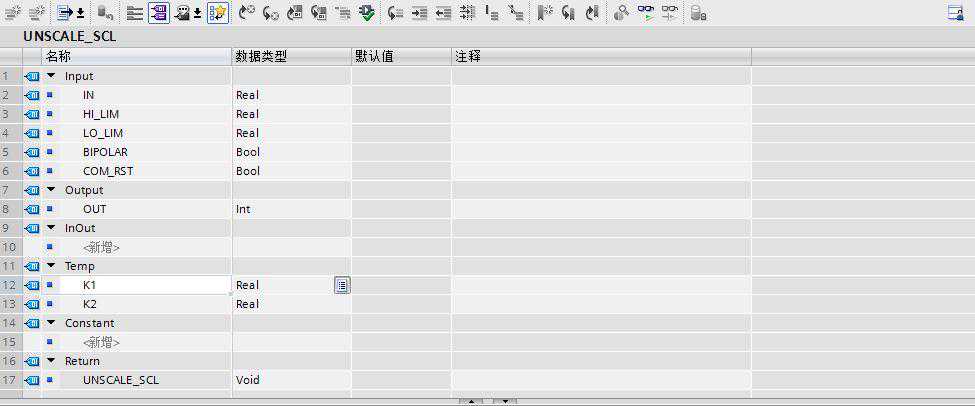Decrease indent of selected text lines
Viewport: 975px width, 406px height.
[x=443, y=13]
